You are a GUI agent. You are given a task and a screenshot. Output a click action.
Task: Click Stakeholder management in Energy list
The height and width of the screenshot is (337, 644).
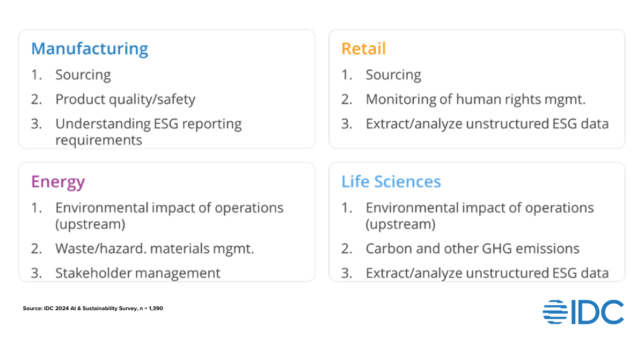pos(138,273)
